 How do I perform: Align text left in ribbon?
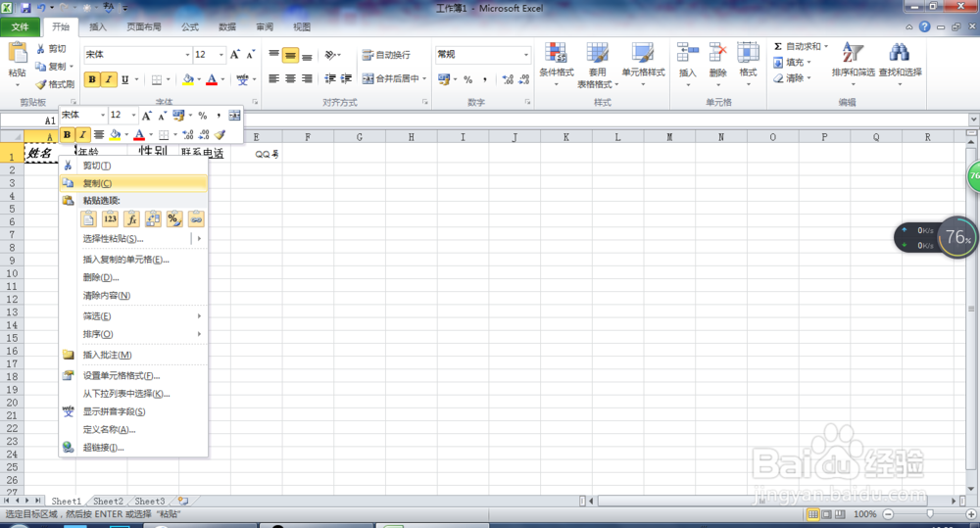click(273, 78)
